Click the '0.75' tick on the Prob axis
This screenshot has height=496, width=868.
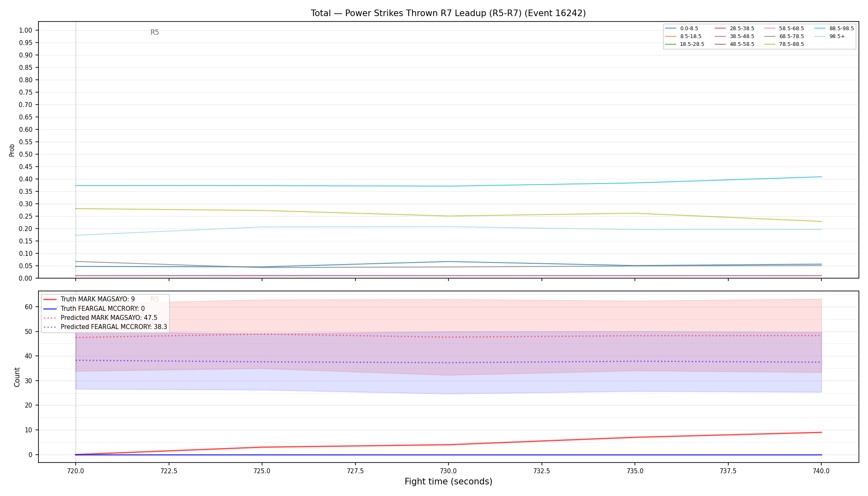pyautogui.click(x=26, y=93)
